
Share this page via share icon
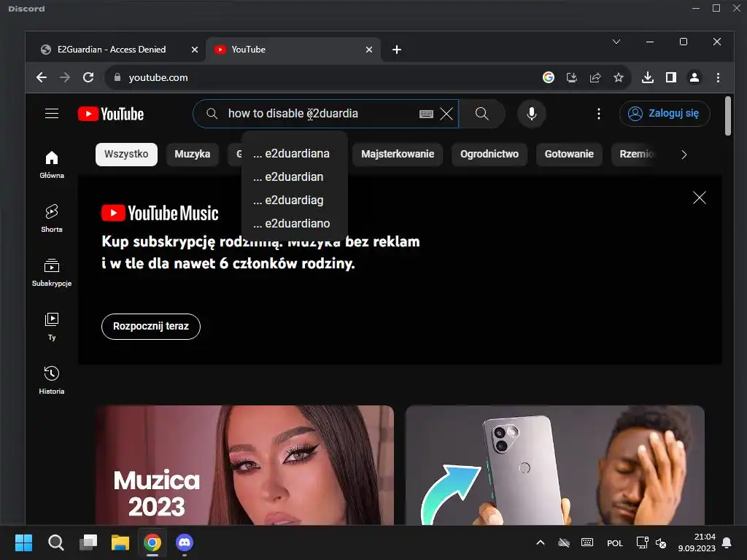pyautogui.click(x=595, y=77)
